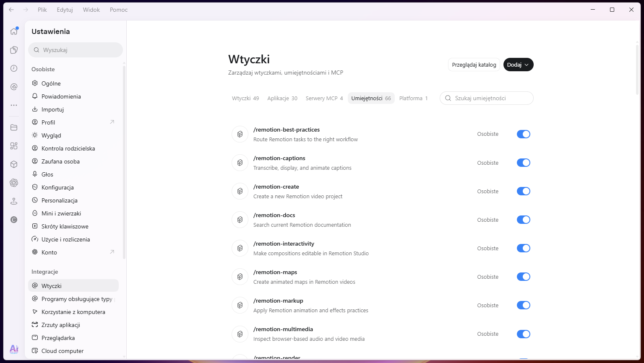This screenshot has width=644, height=363.
Task: Open the external arrow next to Konto
Action: 112,252
